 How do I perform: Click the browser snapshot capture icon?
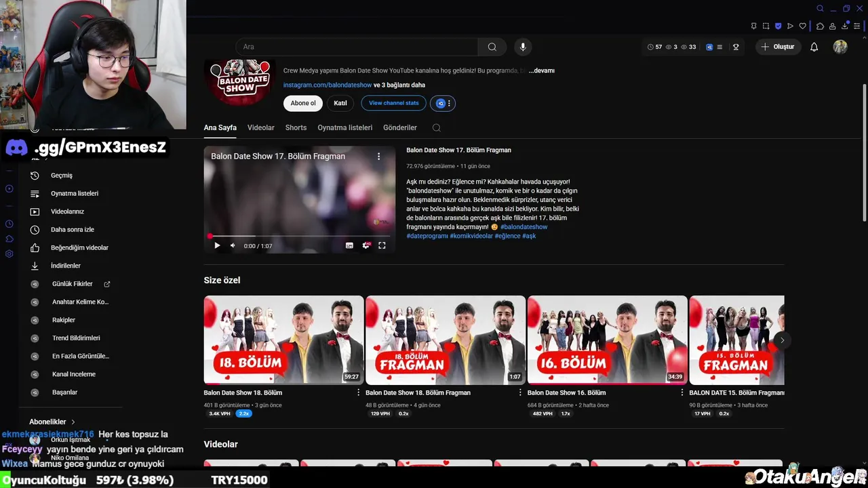coord(766,26)
